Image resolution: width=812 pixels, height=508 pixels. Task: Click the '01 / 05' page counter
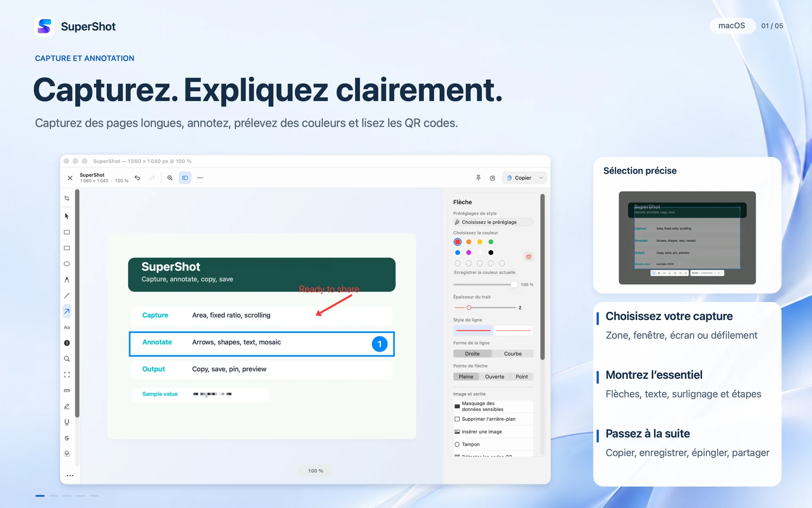pos(772,26)
